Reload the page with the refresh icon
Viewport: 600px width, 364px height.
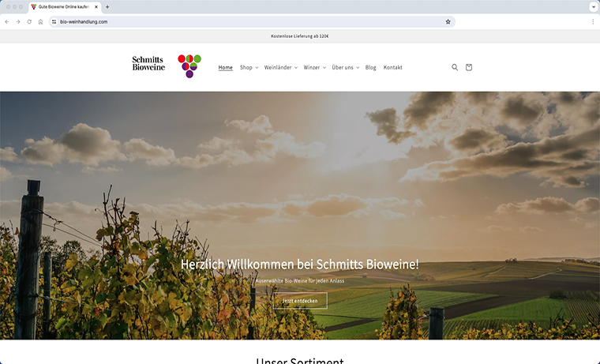coord(29,22)
